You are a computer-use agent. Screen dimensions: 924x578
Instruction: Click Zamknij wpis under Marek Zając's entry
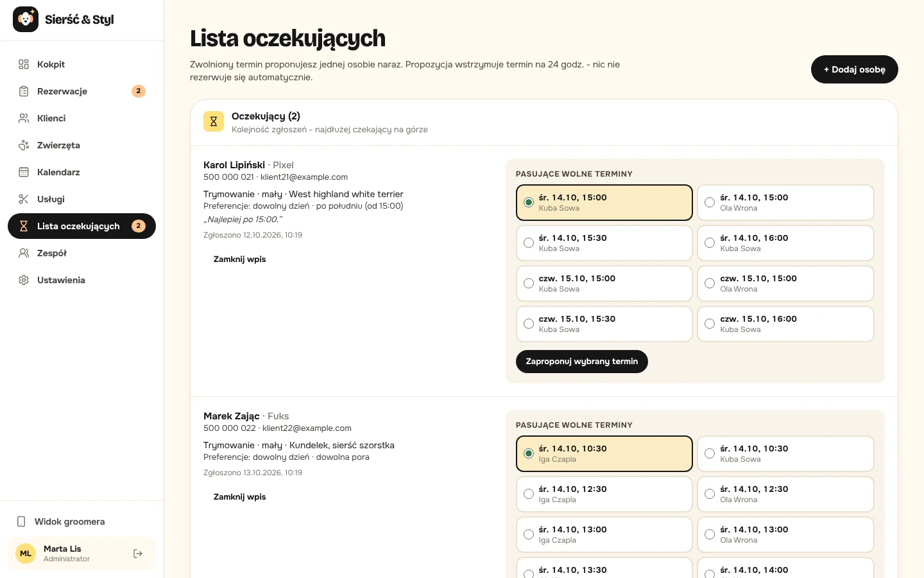pyautogui.click(x=239, y=497)
